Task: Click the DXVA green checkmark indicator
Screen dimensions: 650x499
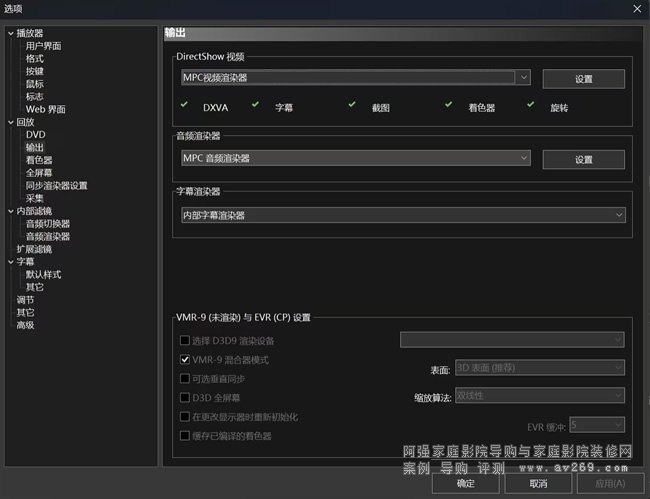Action: pos(184,104)
